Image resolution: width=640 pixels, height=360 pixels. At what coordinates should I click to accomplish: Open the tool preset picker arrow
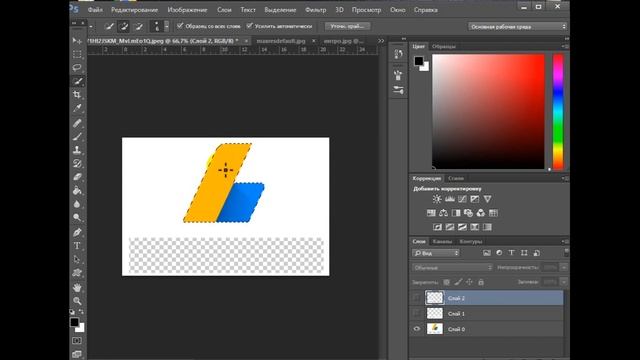pos(91,27)
